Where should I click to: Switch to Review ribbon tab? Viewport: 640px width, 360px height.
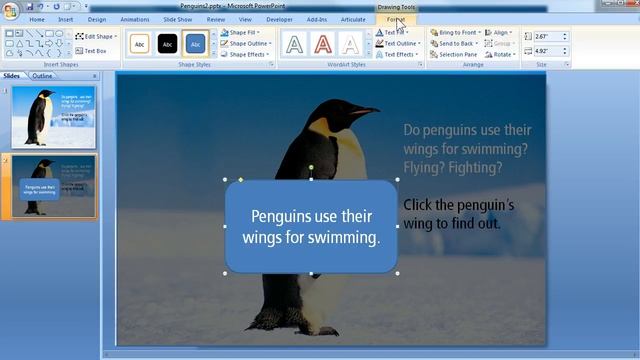(x=216, y=20)
